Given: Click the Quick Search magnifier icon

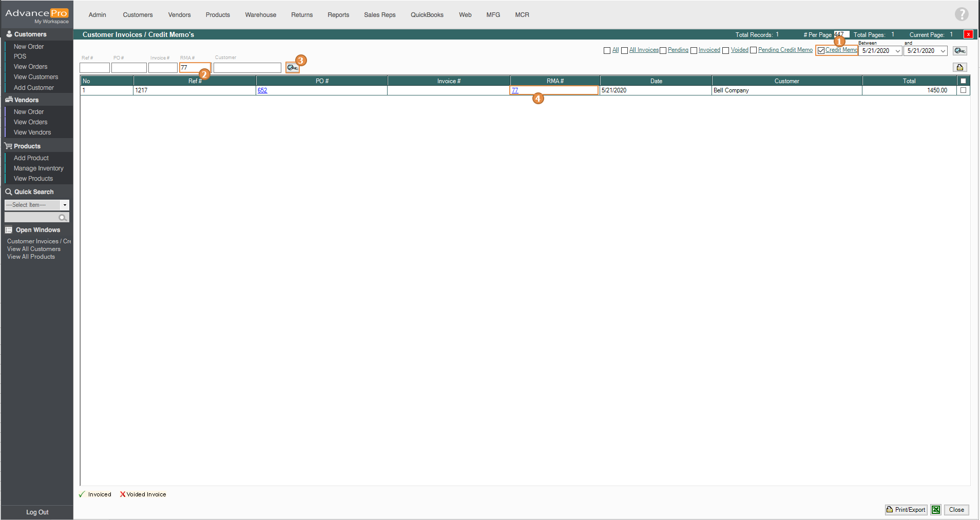Looking at the screenshot, I should [63, 218].
